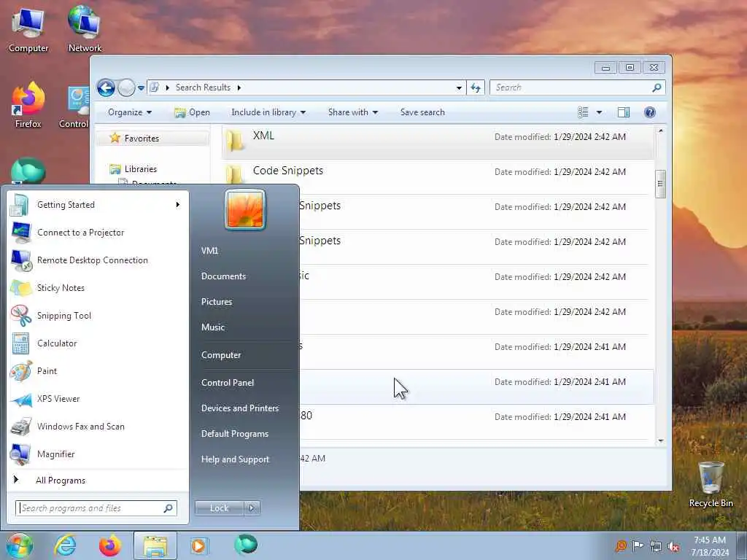Click in Search programs and files box
This screenshot has height=560, width=747.
point(96,508)
